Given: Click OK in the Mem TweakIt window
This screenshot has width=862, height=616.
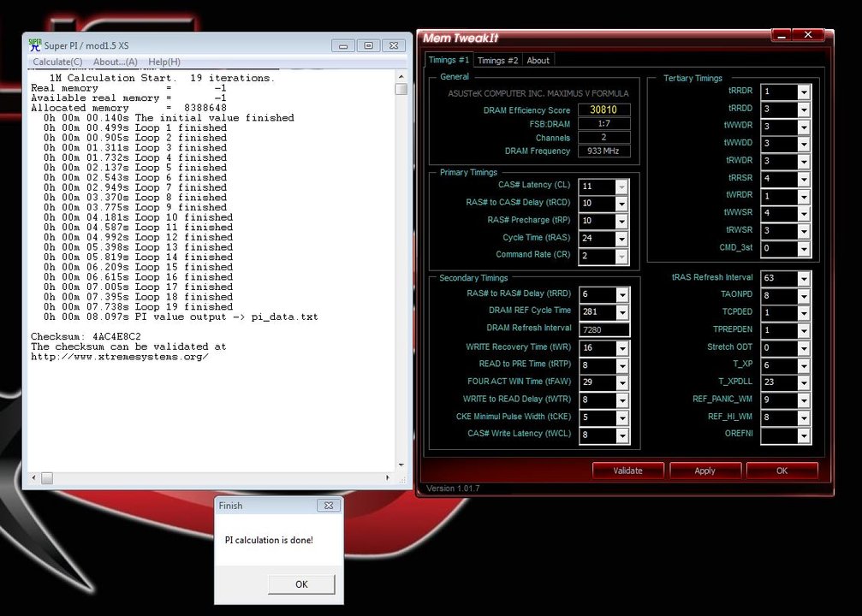Looking at the screenshot, I should [x=782, y=471].
